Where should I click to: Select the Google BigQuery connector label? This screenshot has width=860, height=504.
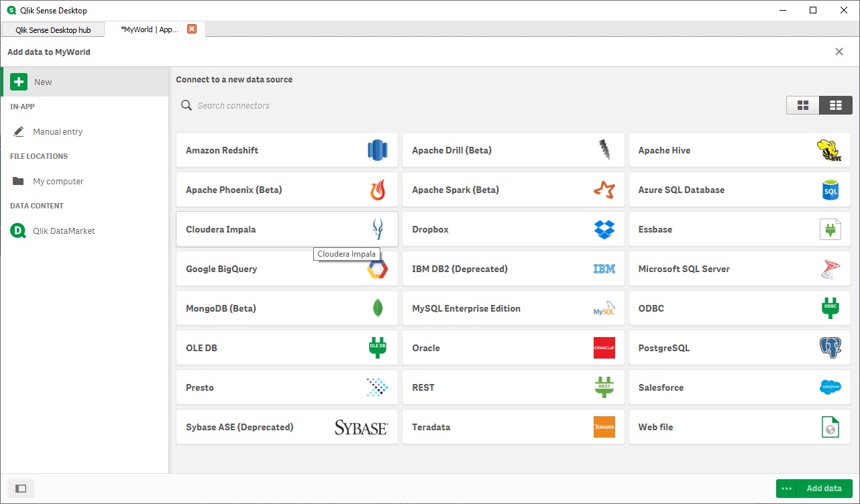coord(221,269)
